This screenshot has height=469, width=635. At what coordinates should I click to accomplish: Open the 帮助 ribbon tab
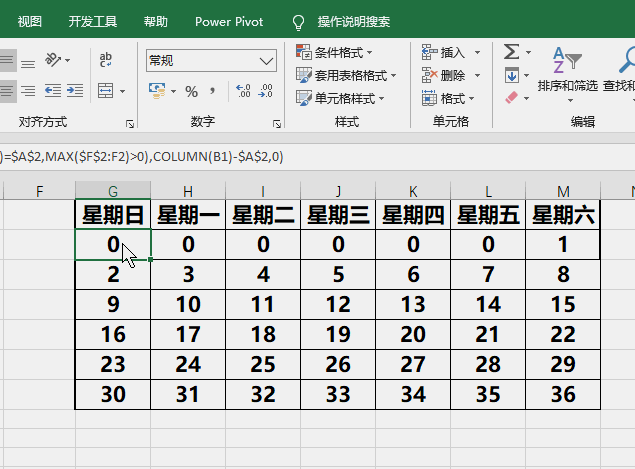[x=156, y=21]
